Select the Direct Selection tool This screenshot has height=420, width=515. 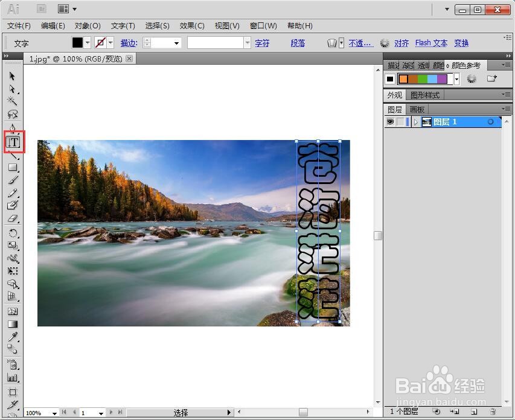(x=12, y=89)
